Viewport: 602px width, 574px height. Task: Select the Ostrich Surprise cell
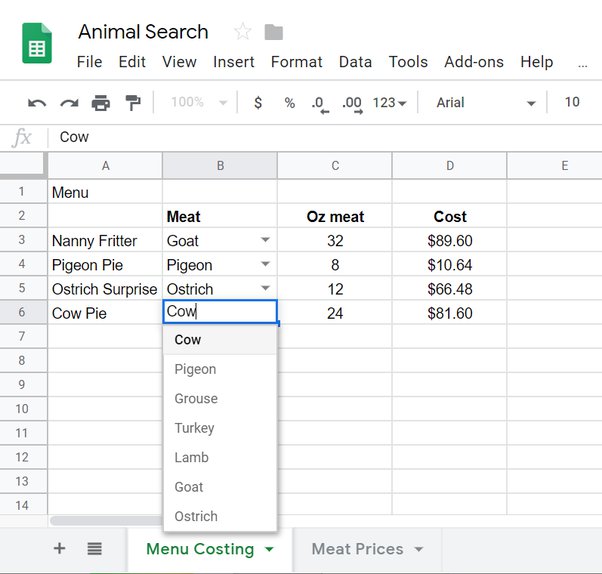[105, 289]
